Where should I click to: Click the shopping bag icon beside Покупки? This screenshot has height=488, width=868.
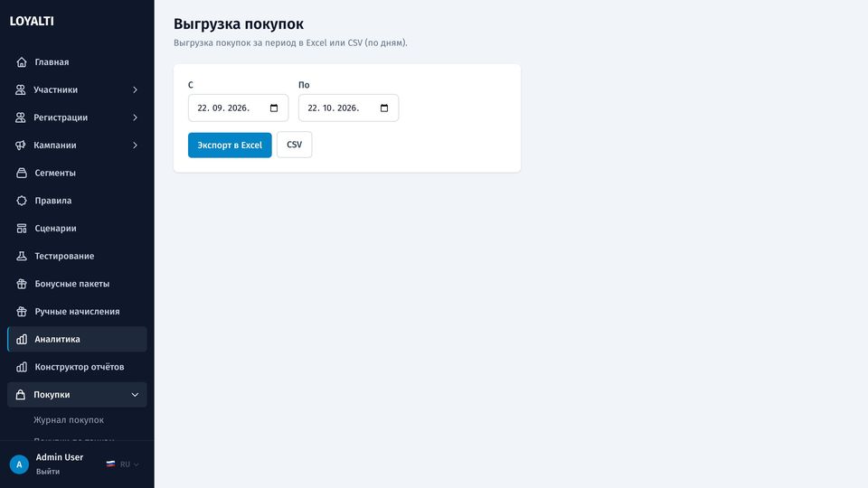pyautogui.click(x=21, y=395)
